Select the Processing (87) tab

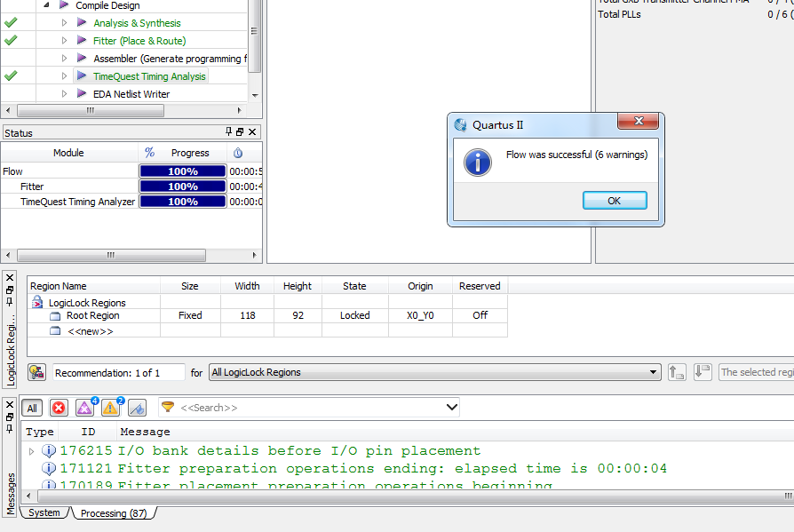114,513
